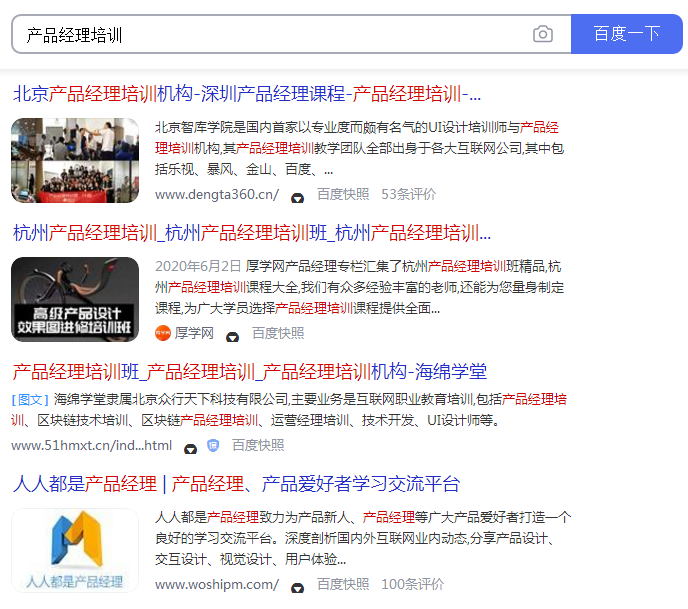This screenshot has height=609, width=688.
Task: Open 百度快照 for the 厚学网 result
Action: tap(278, 333)
